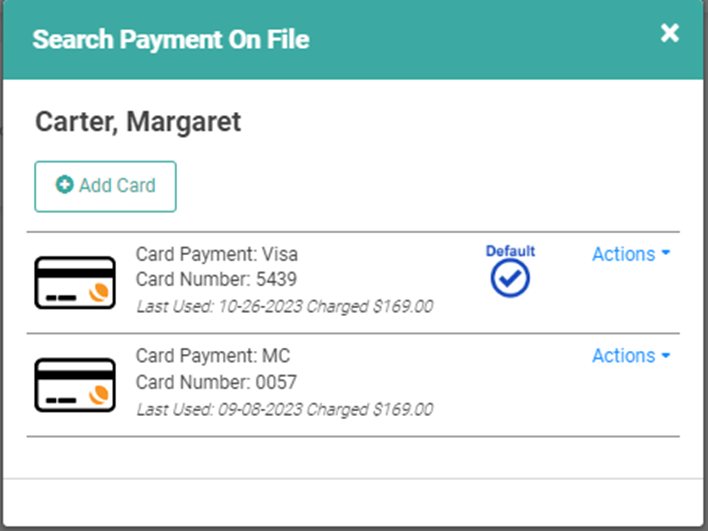The image size is (708, 531).
Task: Click the caret arrow beside Visa's Actions
Action: 666,253
